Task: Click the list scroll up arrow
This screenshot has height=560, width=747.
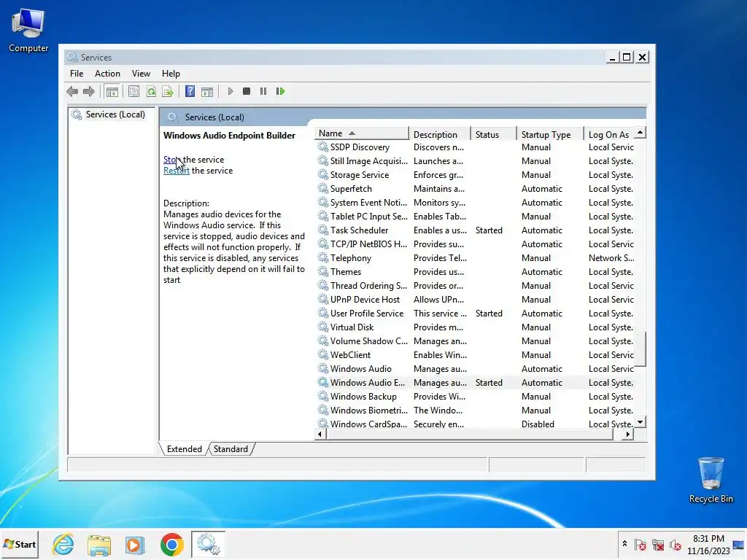Action: pos(640,133)
